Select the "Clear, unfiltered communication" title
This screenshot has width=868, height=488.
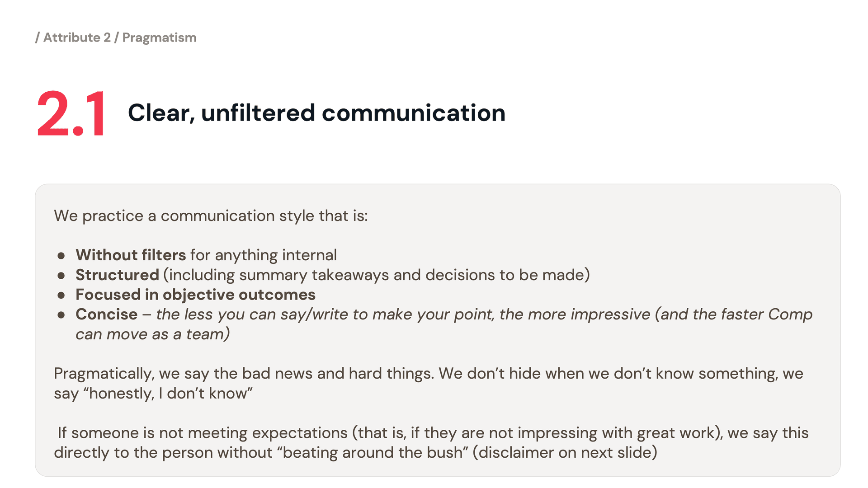[316, 113]
